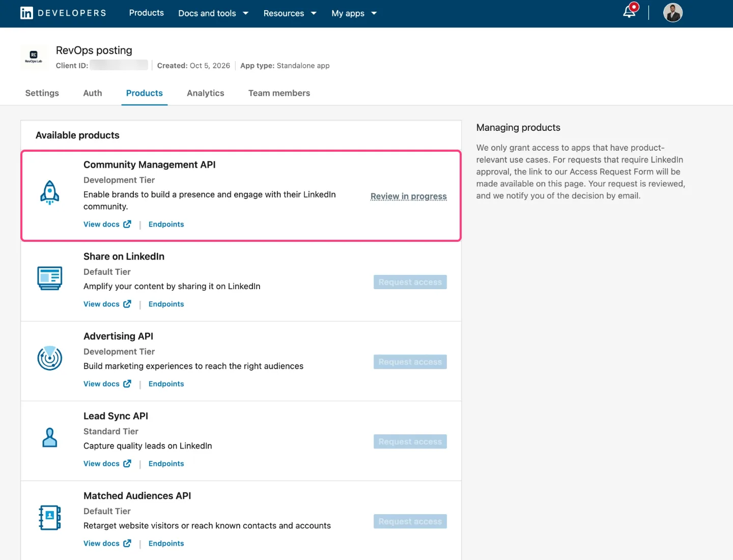Request access for Share on LinkedIn

[x=410, y=282]
